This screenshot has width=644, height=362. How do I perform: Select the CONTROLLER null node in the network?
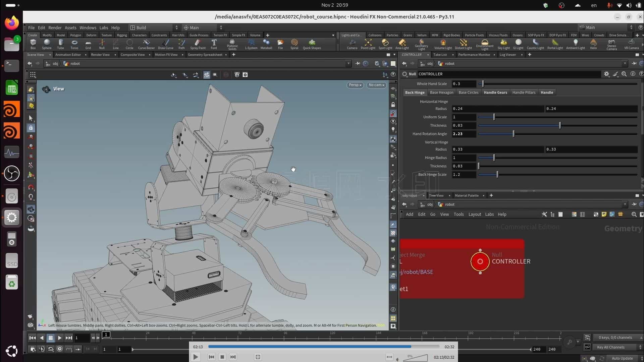click(480, 261)
